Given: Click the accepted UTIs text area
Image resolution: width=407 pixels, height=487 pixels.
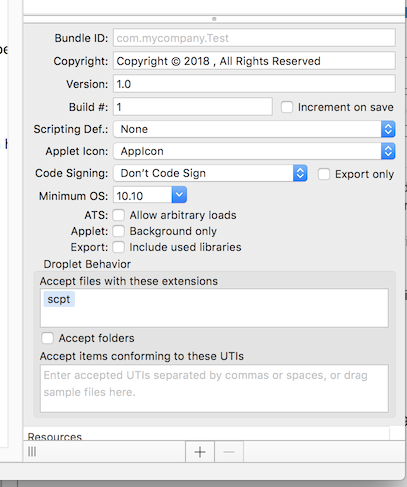Looking at the screenshot, I should tap(214, 388).
